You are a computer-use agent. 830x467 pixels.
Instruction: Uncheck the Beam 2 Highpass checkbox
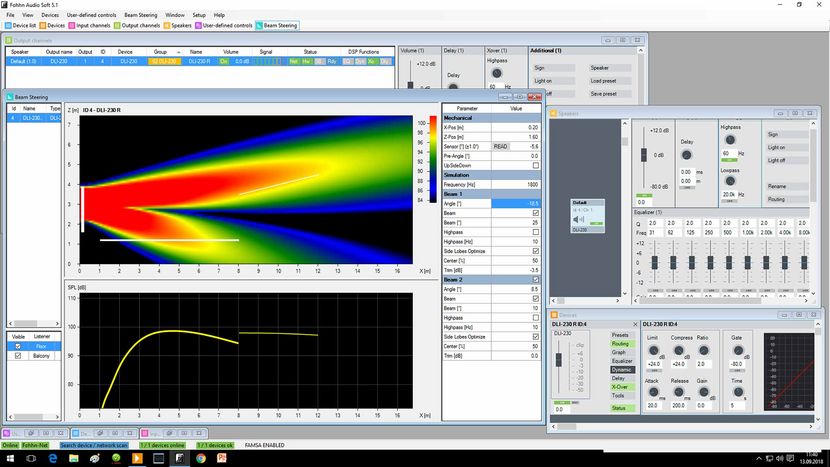(x=536, y=318)
